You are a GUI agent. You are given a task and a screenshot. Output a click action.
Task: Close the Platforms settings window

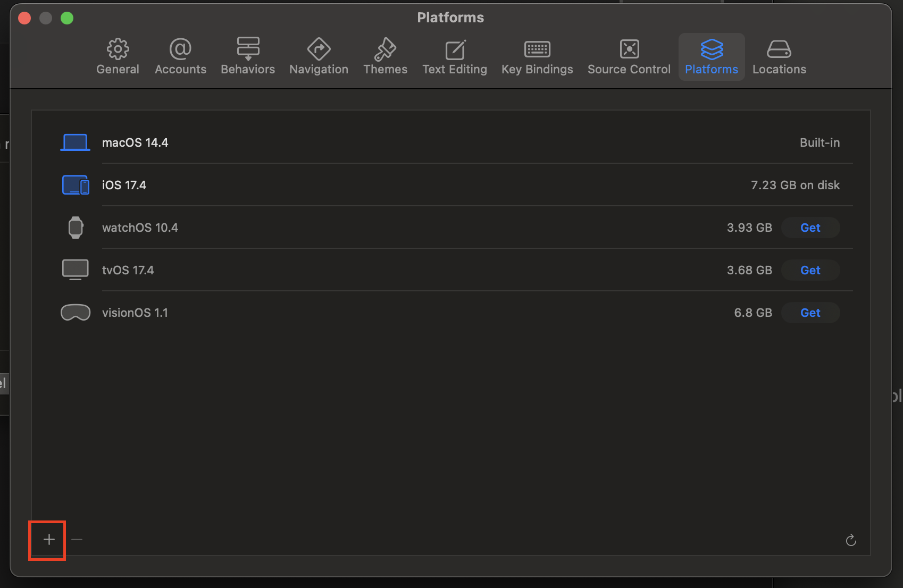(x=24, y=18)
